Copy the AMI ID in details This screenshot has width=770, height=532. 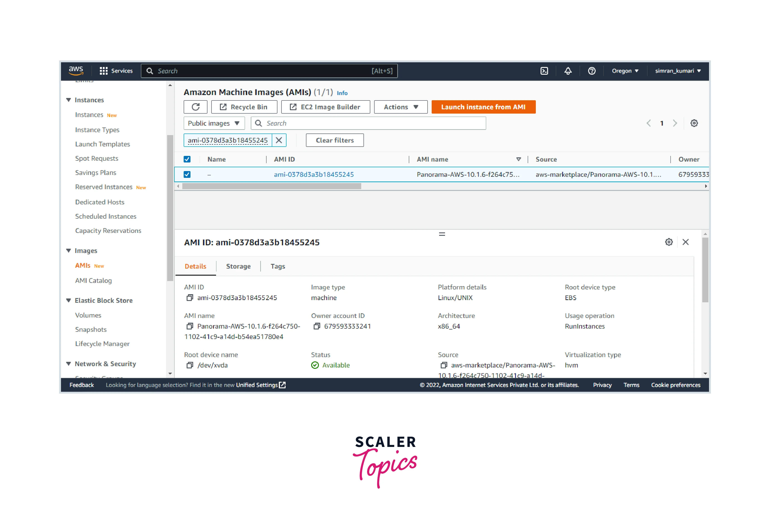pos(190,298)
